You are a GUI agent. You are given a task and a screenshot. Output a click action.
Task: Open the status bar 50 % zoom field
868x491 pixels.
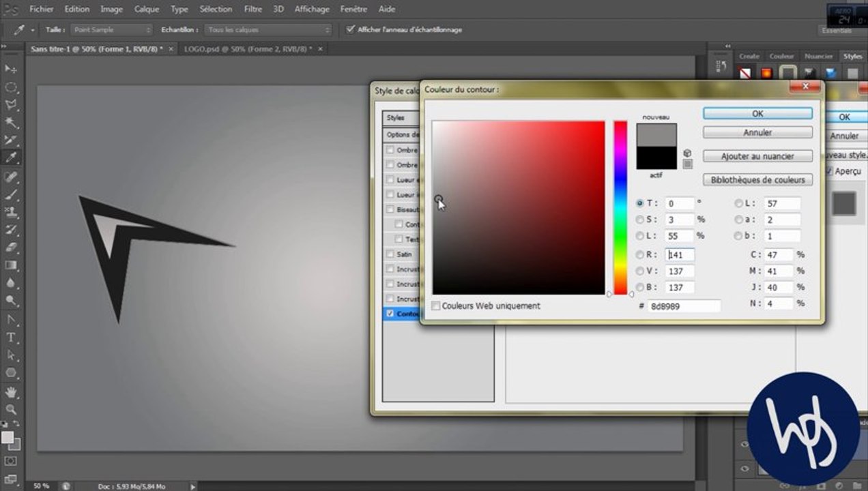click(41, 486)
